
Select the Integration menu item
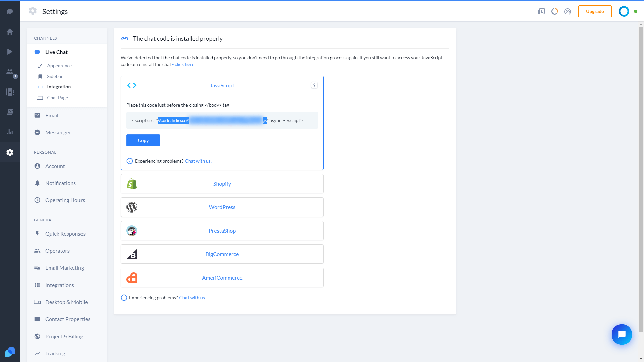click(59, 86)
